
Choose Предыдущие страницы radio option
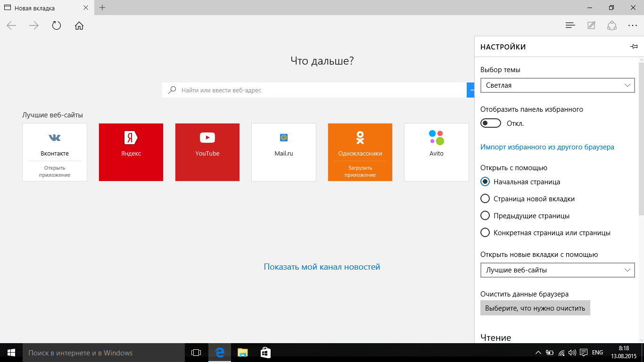[485, 216]
